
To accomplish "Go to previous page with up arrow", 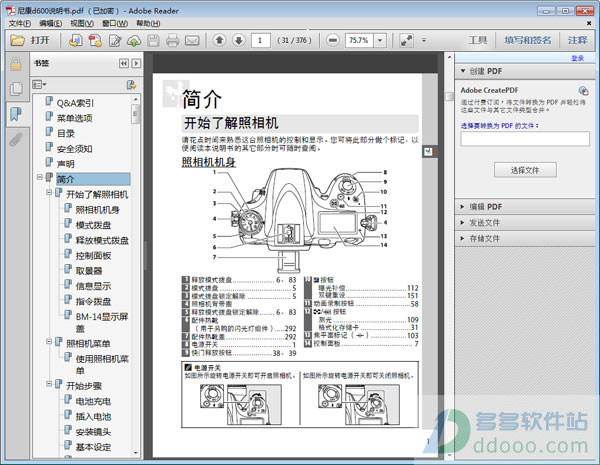I will 219,40.
